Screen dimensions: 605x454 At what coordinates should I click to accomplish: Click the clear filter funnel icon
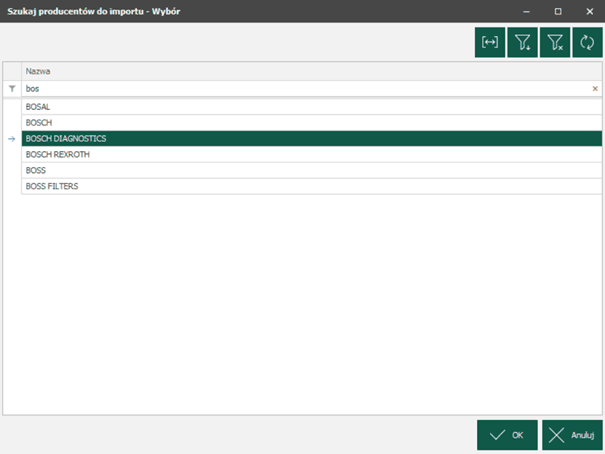coord(555,42)
